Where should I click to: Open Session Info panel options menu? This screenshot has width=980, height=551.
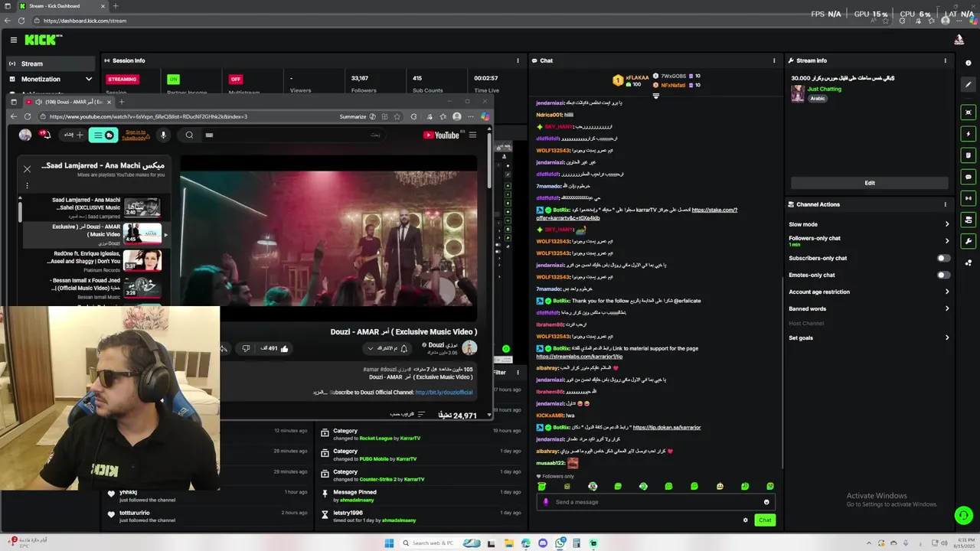tap(518, 60)
